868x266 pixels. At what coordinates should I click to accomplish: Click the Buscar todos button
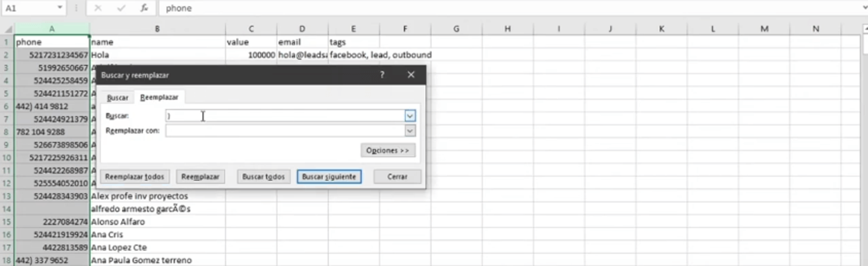click(264, 177)
